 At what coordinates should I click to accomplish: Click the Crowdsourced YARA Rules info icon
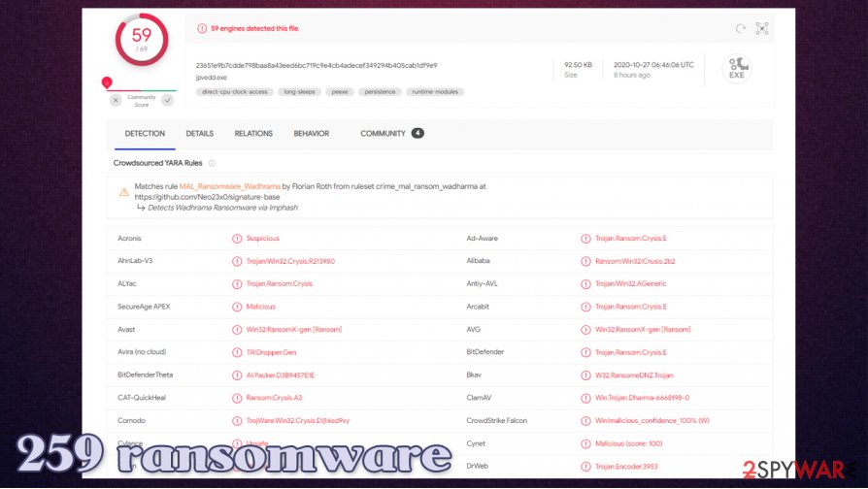[x=212, y=163]
